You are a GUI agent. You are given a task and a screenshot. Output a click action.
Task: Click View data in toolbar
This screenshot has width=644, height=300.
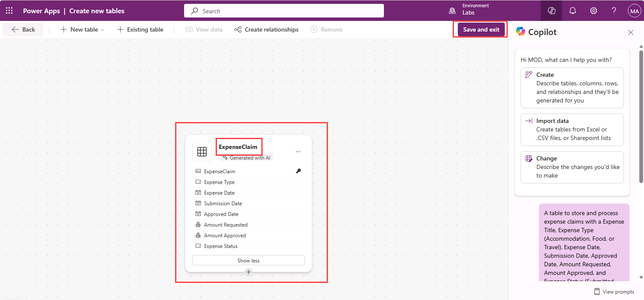[204, 29]
